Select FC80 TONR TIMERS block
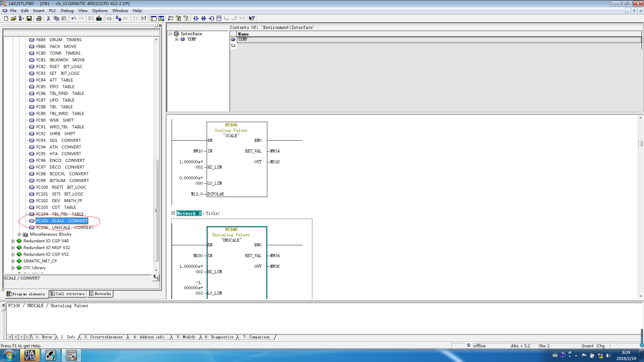 [x=58, y=53]
